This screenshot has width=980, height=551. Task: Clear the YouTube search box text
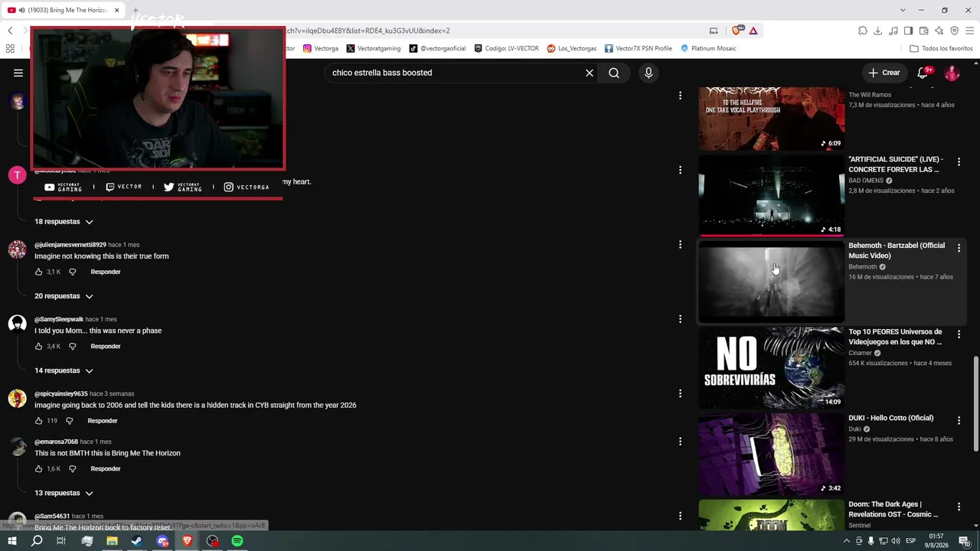(x=590, y=73)
